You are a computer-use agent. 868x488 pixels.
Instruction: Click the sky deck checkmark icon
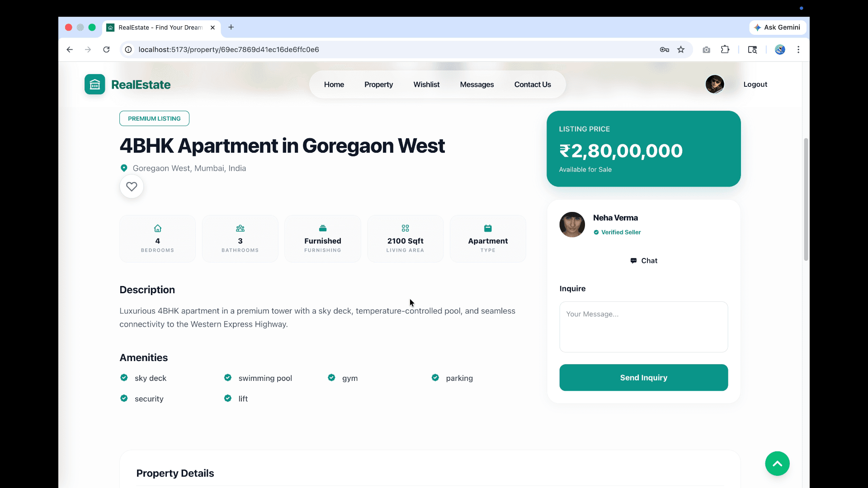point(124,378)
